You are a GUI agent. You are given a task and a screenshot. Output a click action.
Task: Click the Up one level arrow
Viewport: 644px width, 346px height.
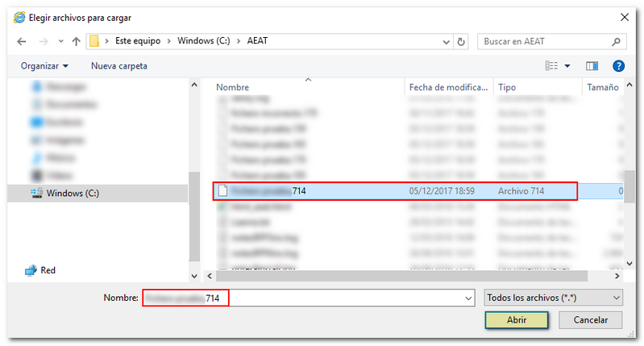point(76,41)
